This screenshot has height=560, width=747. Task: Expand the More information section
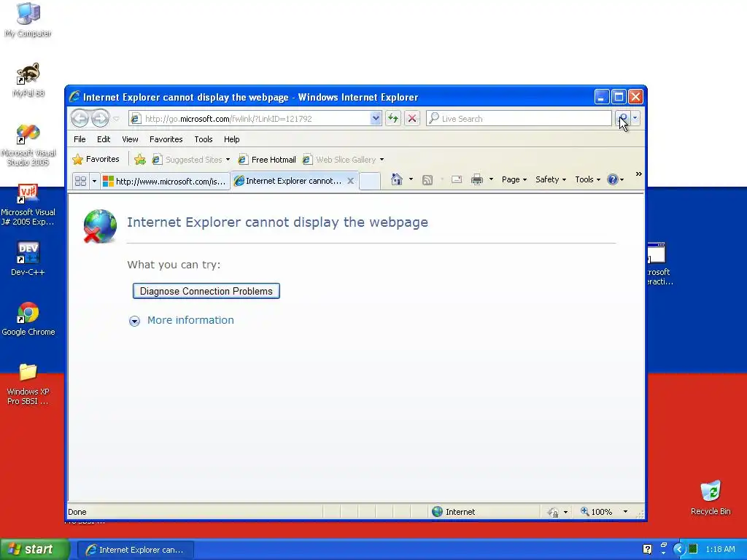pos(182,321)
